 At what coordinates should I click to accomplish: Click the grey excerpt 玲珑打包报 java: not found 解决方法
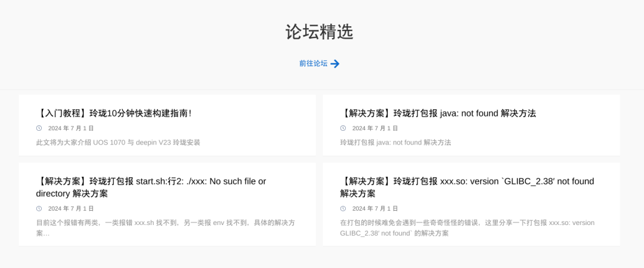395,143
